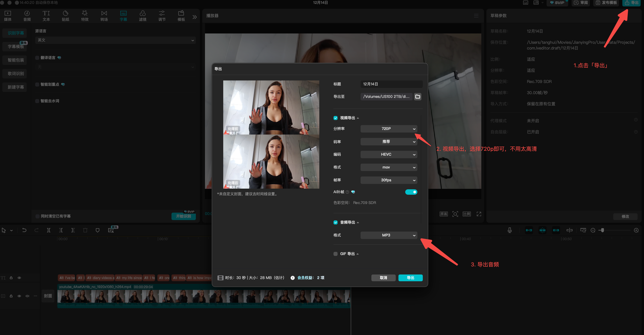
Task: Select the split clip tool icon
Action: click(x=49, y=230)
